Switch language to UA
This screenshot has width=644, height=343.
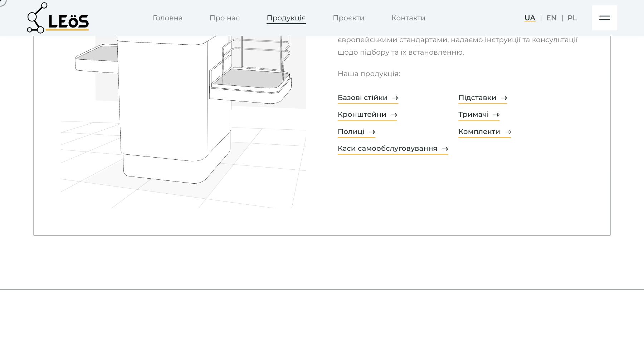[x=530, y=18]
